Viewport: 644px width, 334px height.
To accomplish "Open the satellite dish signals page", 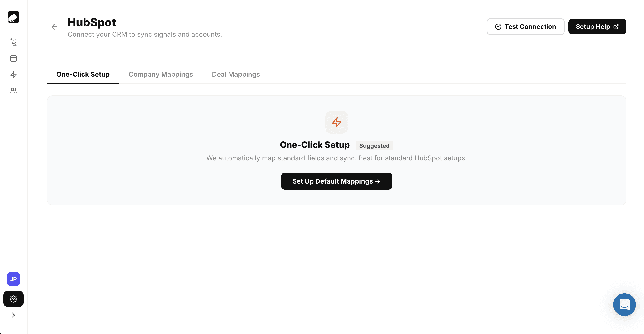I will pos(13,42).
